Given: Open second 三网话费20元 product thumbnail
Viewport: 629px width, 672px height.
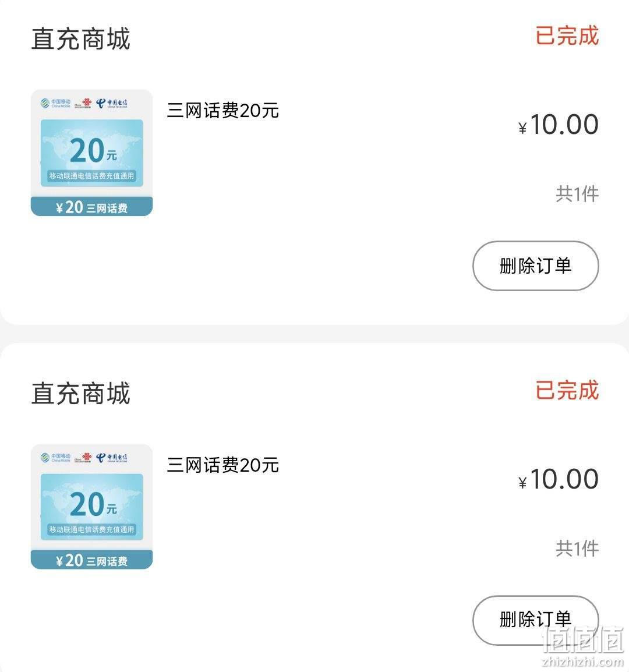Looking at the screenshot, I should click(x=92, y=507).
